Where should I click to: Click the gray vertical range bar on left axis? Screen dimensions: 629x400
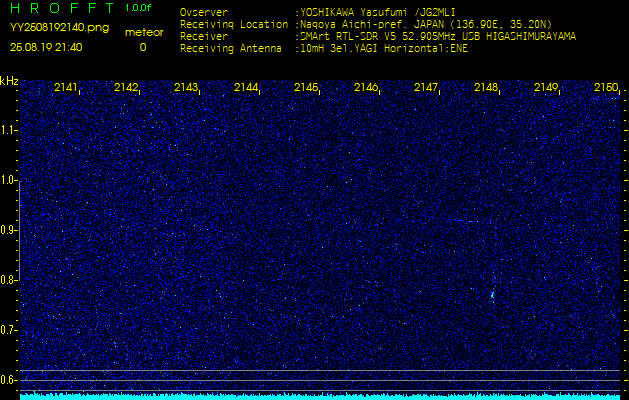click(x=20, y=230)
